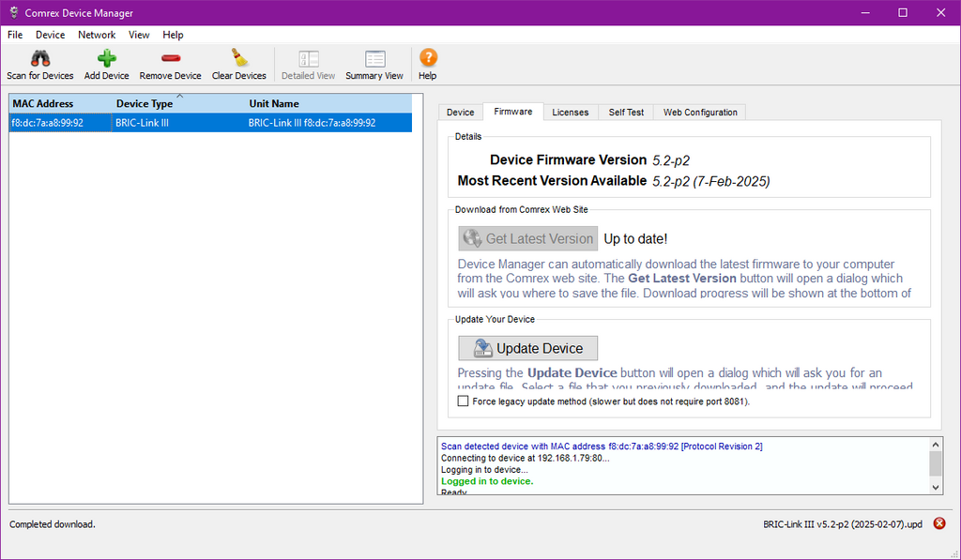Switch to Summary View in toolbar
Viewport: 961px width, 560px height.
(x=374, y=59)
